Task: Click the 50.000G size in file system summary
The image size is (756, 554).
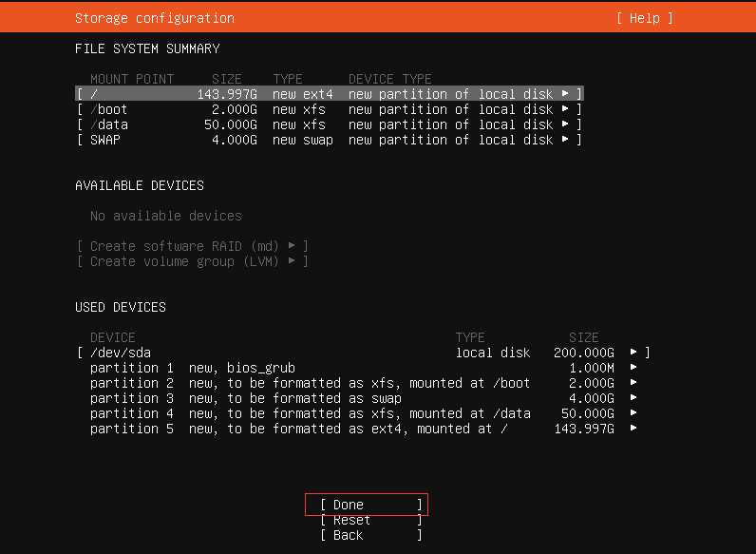Action: (231, 124)
